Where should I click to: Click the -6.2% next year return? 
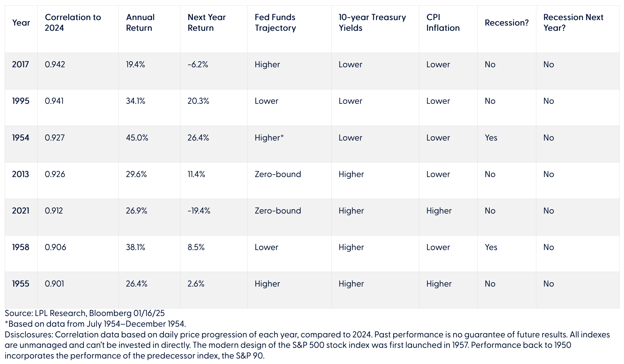[198, 64]
